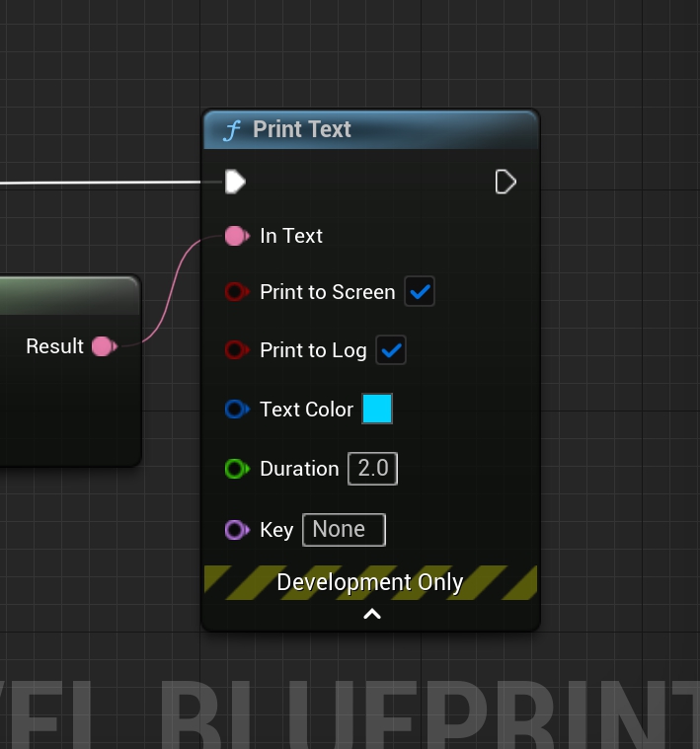Click the output execution pin of Print Text

pos(506,182)
